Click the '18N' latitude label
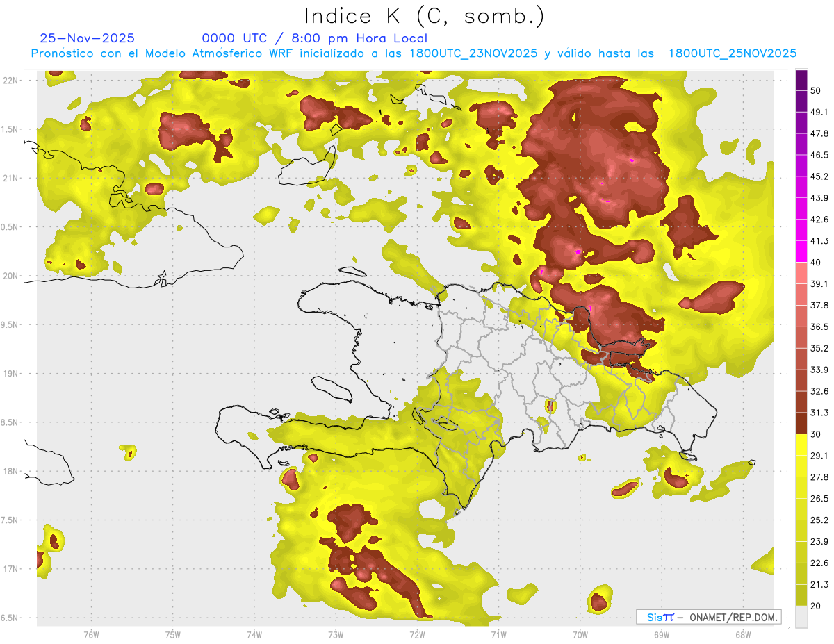 click(x=11, y=472)
